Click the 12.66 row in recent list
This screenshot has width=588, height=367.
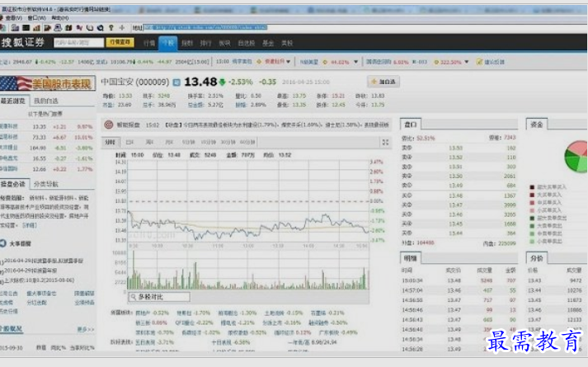(x=46, y=169)
